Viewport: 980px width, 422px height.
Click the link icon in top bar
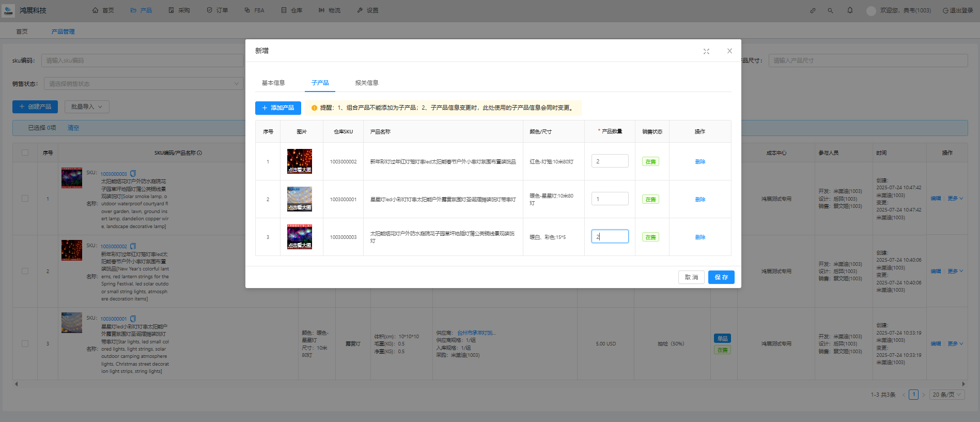pyautogui.click(x=813, y=10)
